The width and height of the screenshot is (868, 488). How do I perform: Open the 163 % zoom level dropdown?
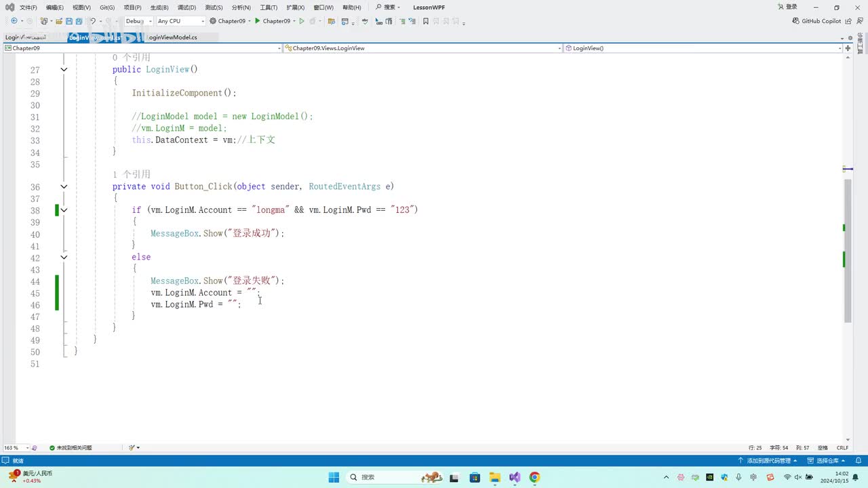point(16,447)
